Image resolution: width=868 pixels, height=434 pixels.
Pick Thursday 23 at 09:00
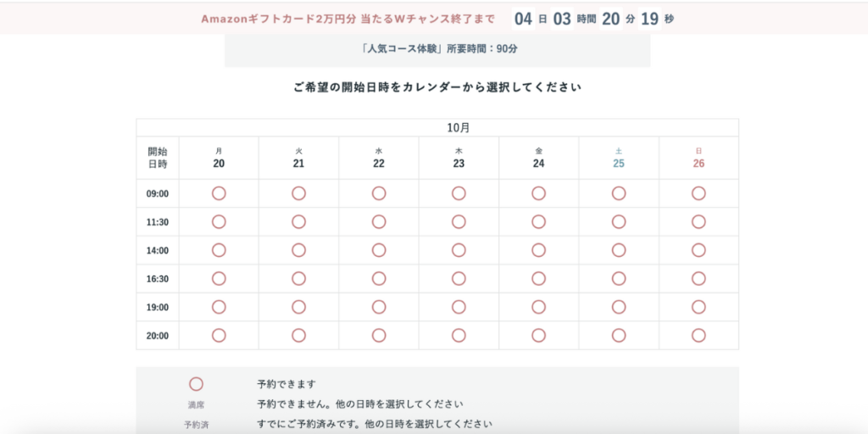(459, 193)
